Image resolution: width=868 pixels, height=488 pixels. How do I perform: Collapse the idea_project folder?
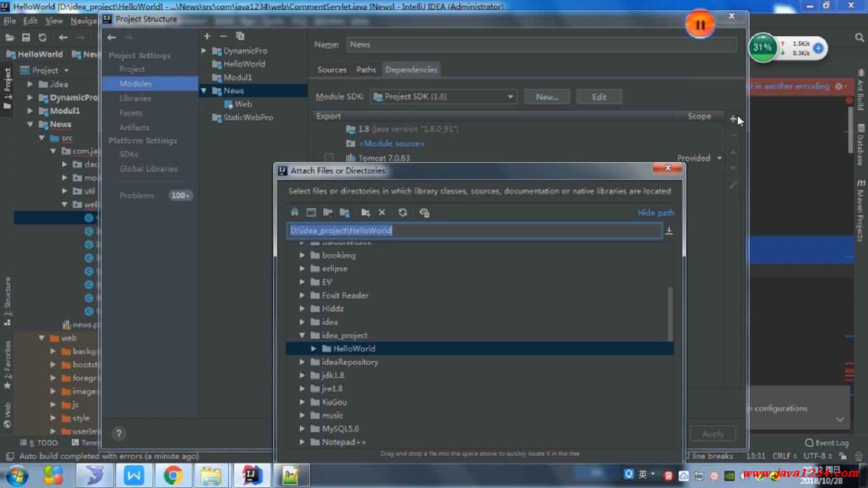pyautogui.click(x=302, y=335)
